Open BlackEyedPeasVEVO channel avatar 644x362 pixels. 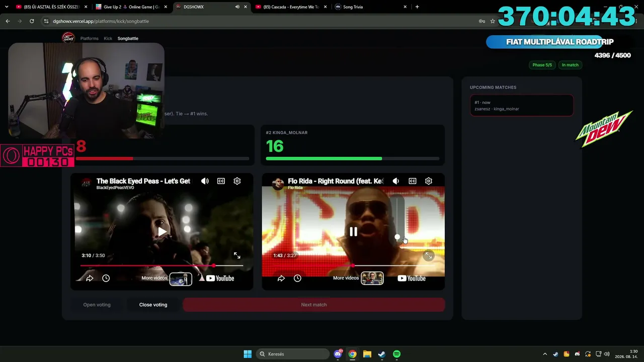coord(86,183)
